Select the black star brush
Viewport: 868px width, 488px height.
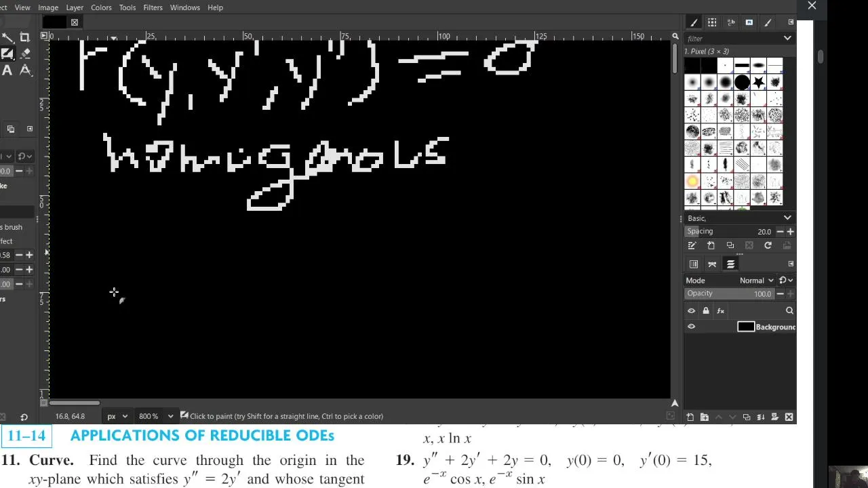click(759, 82)
